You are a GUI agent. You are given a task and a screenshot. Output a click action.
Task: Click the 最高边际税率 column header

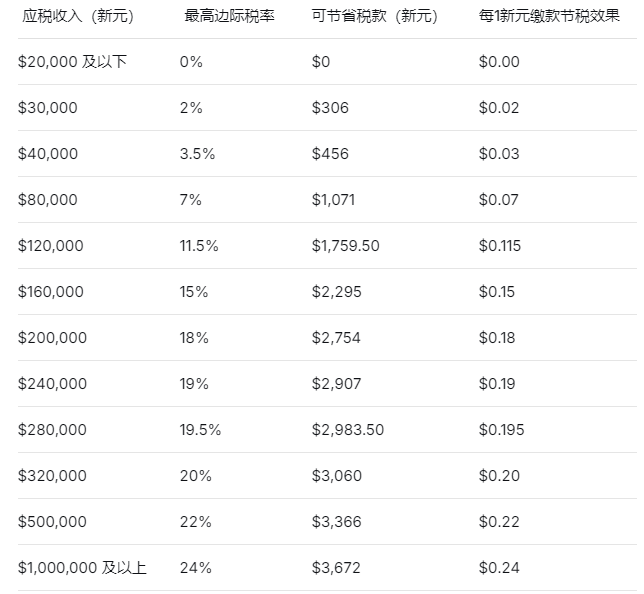230,17
